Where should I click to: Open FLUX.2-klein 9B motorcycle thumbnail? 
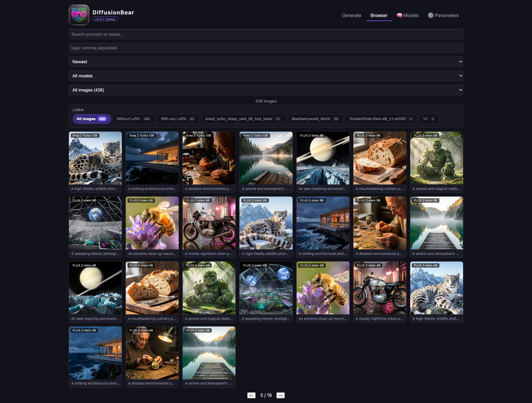(x=209, y=223)
